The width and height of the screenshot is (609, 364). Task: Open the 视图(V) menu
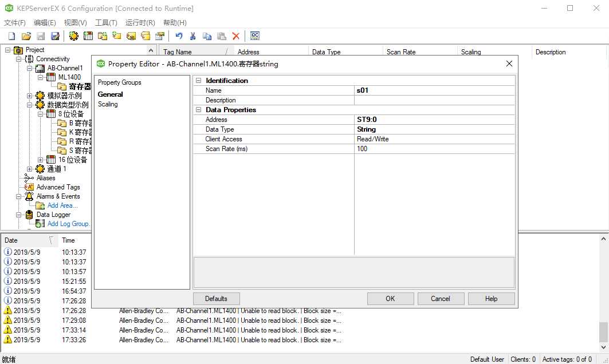(76, 23)
